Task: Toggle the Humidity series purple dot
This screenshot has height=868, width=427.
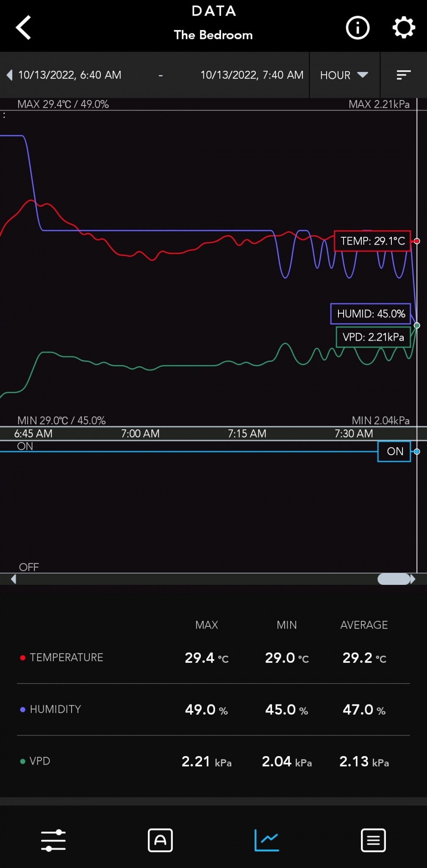Action: (x=23, y=709)
